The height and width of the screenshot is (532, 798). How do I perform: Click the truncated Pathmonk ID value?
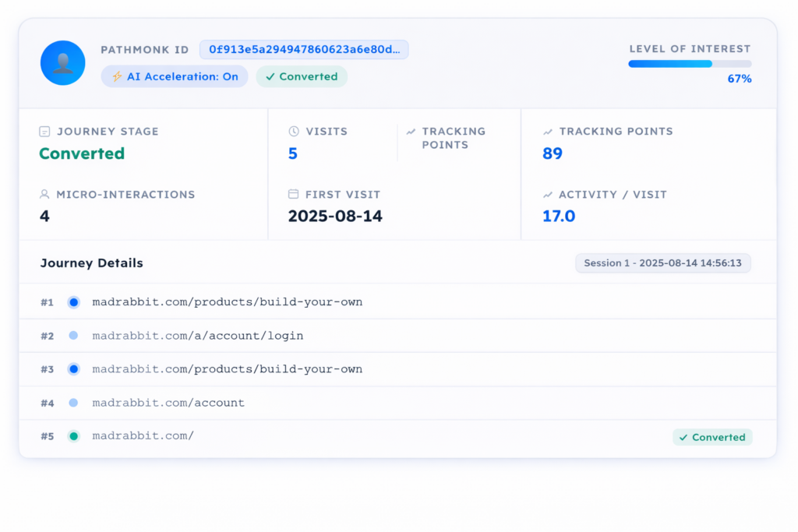coord(304,50)
